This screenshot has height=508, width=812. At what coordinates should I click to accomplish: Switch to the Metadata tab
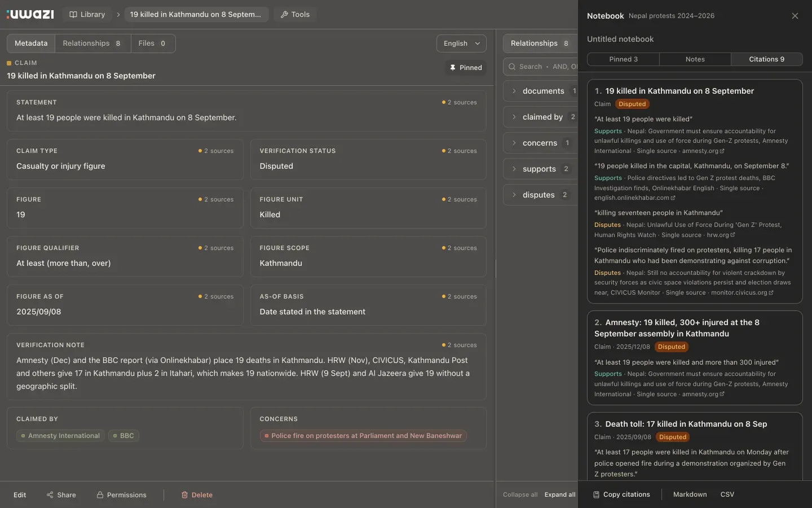(x=31, y=43)
